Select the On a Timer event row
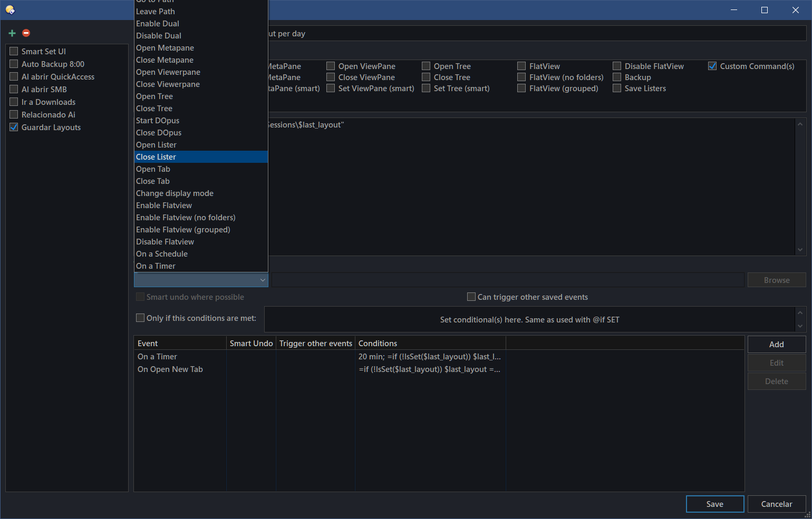The width and height of the screenshot is (812, 519). point(439,357)
